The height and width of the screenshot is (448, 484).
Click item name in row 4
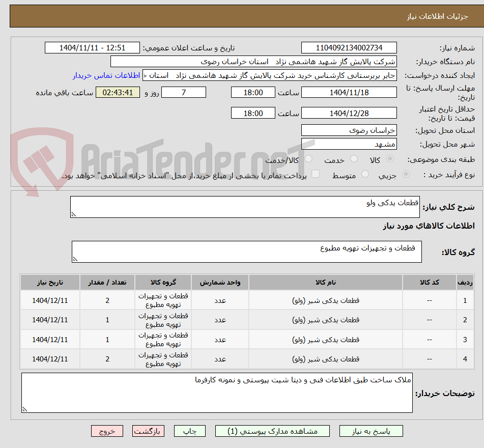(326, 359)
